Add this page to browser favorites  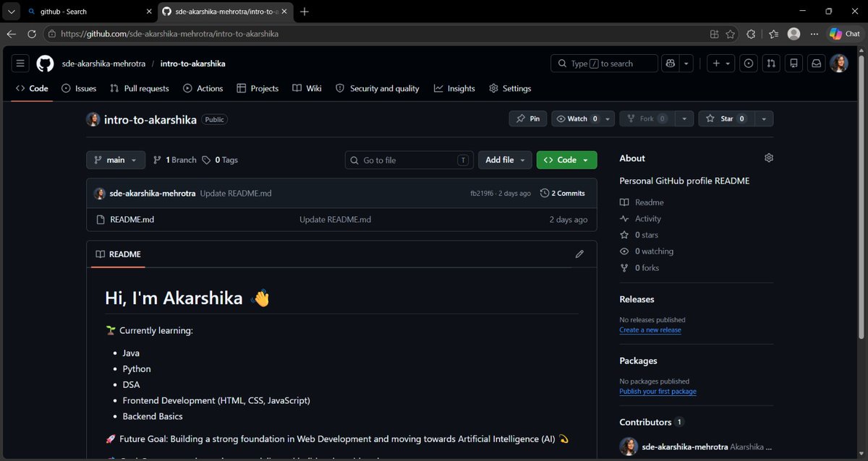[x=731, y=34]
